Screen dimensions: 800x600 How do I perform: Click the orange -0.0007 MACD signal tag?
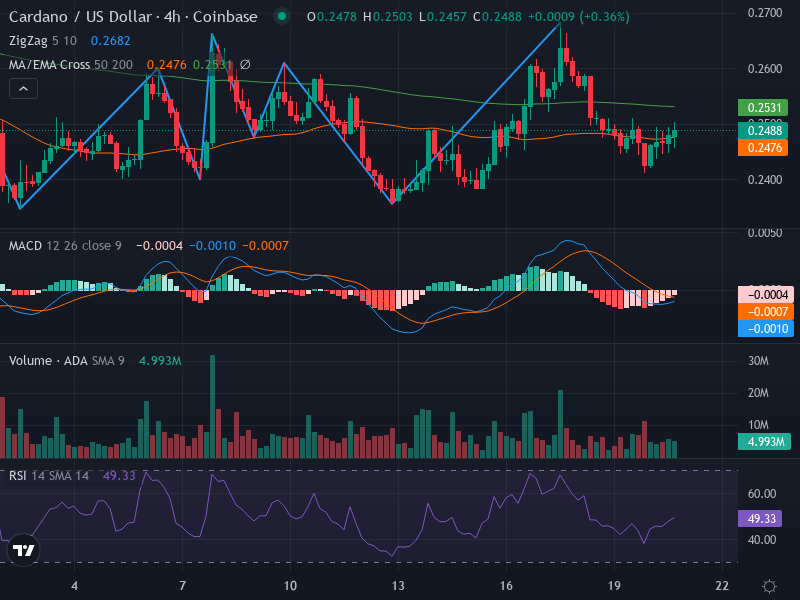coord(766,312)
